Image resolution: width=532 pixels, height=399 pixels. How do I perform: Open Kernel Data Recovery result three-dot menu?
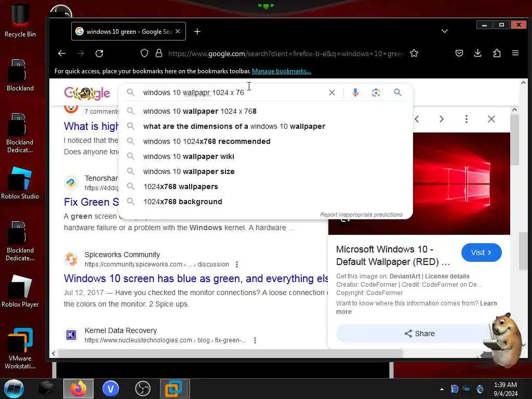[x=255, y=340]
